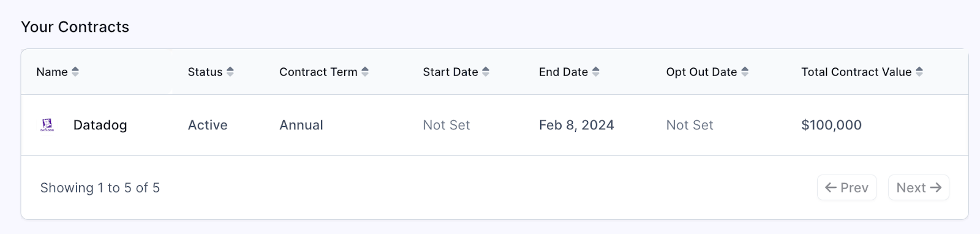Sort by Opt Out Date icon

(745, 72)
